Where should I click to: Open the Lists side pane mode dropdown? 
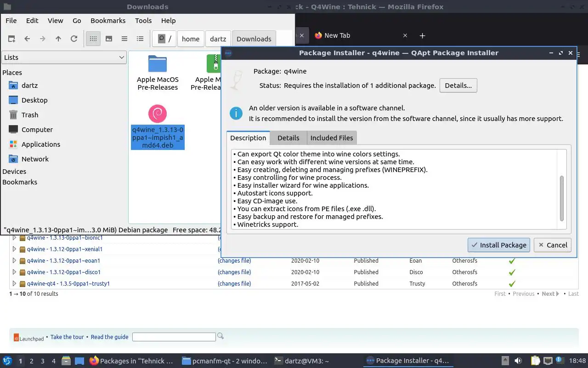pos(64,57)
